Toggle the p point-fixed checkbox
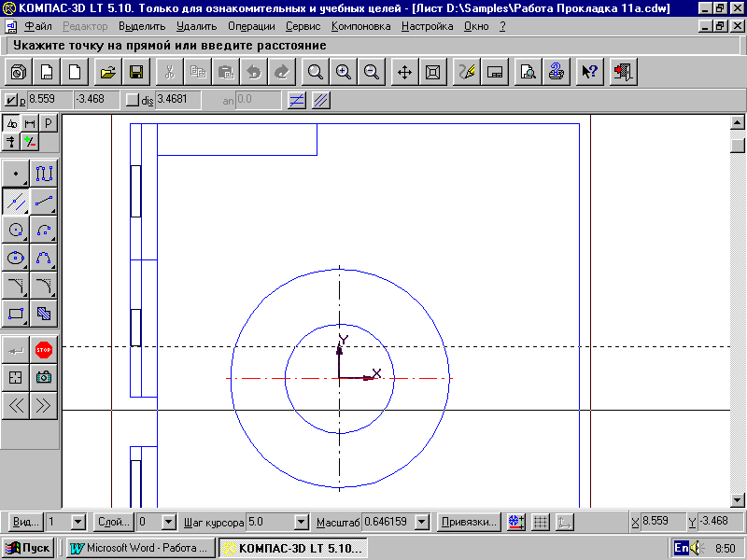The image size is (747, 560). pyautogui.click(x=10, y=100)
